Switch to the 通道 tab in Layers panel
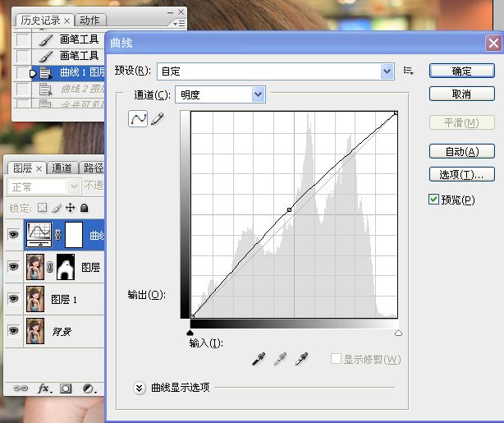The height and width of the screenshot is (423, 504). [x=62, y=168]
